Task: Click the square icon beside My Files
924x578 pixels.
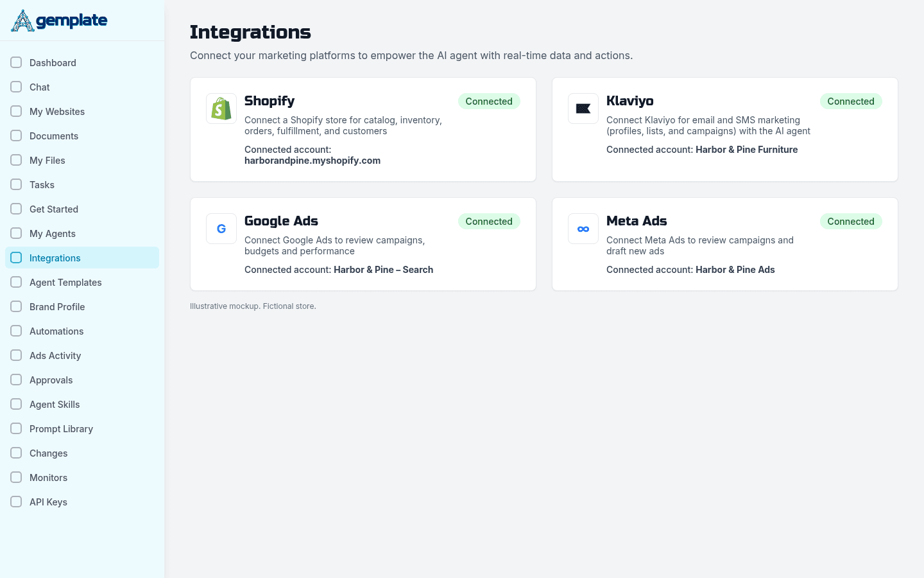Action: pyautogui.click(x=16, y=160)
